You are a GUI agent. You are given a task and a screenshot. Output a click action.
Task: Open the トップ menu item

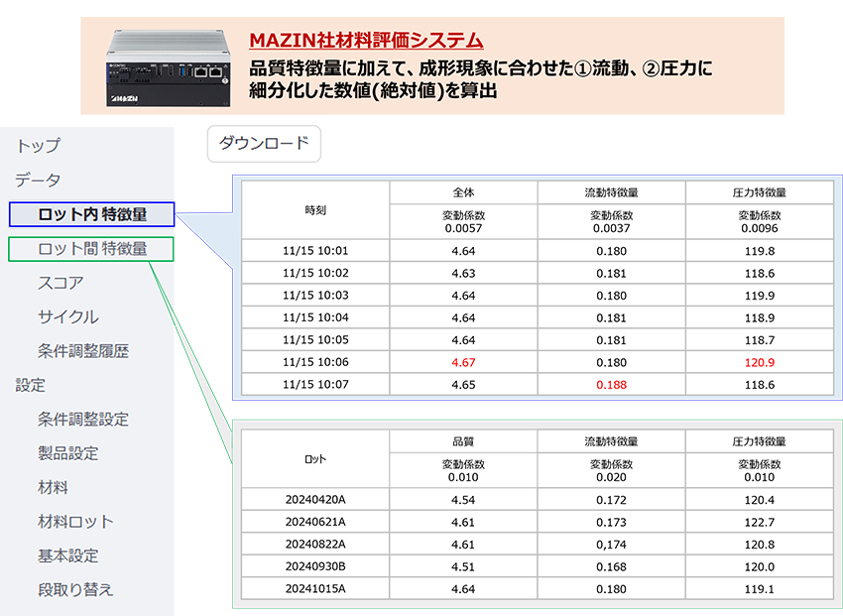(38, 146)
